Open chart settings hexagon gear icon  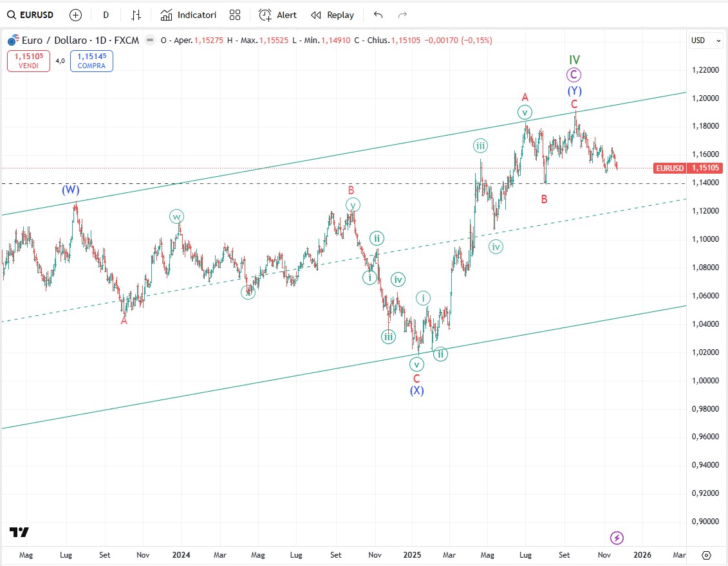(x=706, y=555)
